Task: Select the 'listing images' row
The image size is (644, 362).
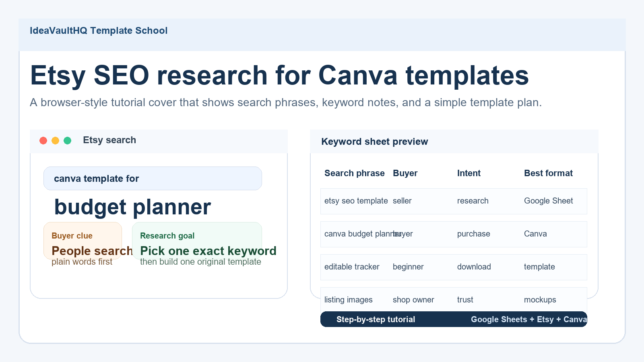Action: [454, 300]
